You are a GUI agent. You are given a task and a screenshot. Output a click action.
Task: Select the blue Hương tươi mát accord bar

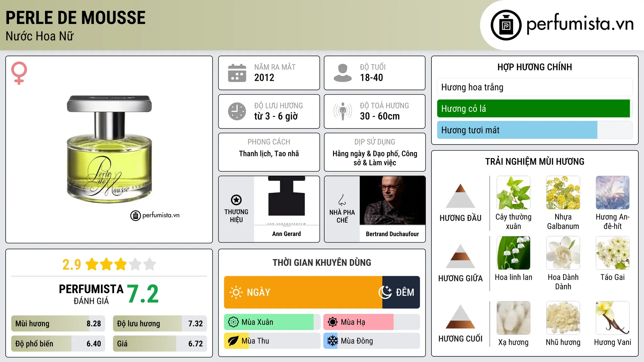click(535, 130)
